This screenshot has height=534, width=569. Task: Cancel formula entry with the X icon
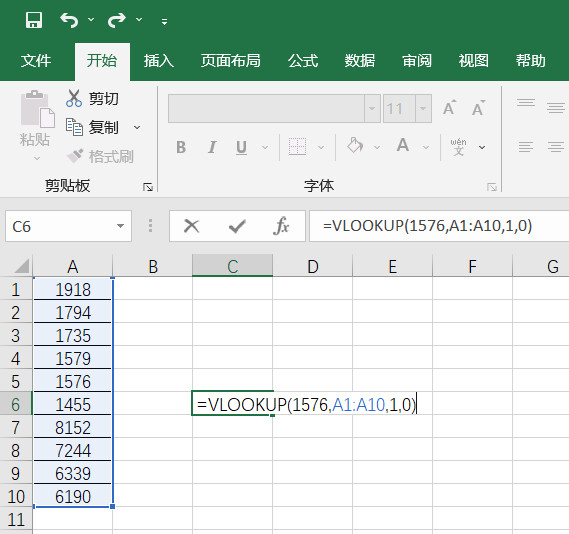[x=192, y=226]
